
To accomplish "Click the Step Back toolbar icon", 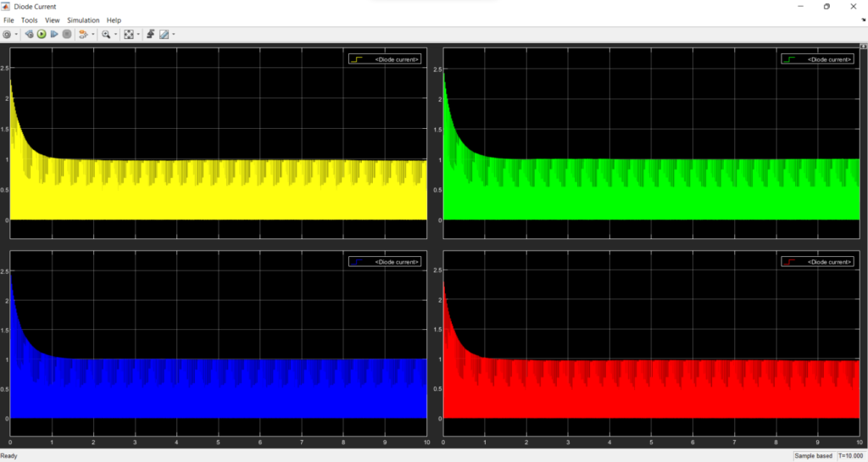I will (x=29, y=34).
